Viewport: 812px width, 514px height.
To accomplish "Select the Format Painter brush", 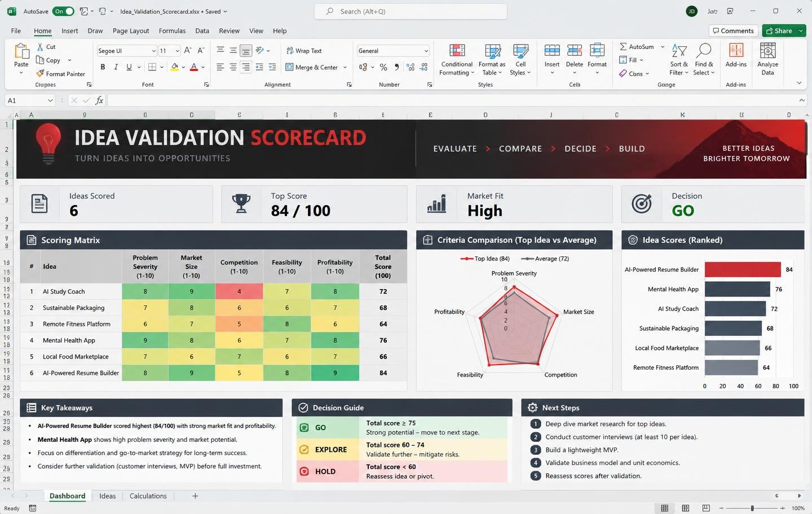I will 40,74.
